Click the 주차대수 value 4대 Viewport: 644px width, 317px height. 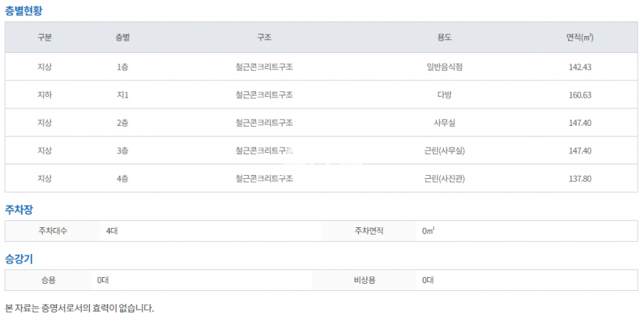click(112, 231)
